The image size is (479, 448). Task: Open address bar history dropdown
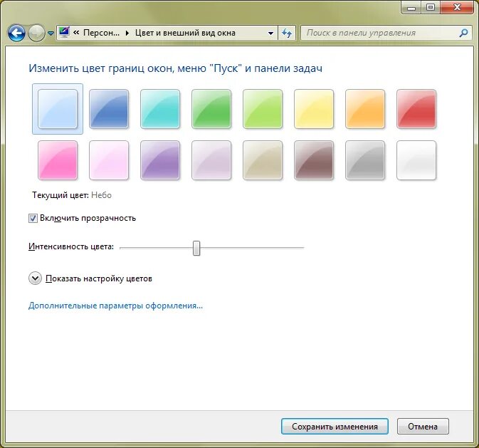(270, 33)
